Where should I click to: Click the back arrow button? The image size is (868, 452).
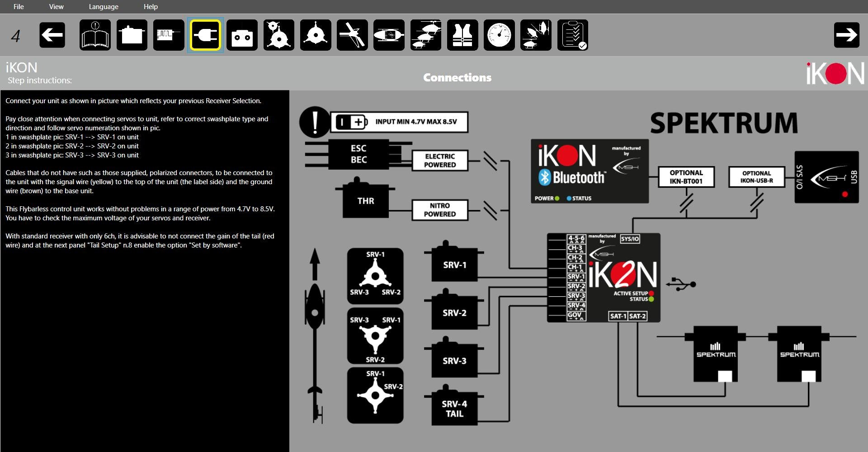[52, 35]
